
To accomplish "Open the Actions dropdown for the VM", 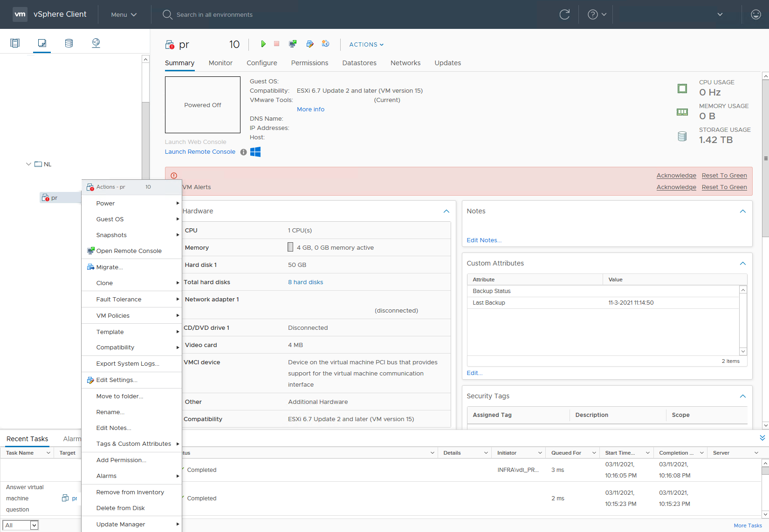I will (x=366, y=44).
